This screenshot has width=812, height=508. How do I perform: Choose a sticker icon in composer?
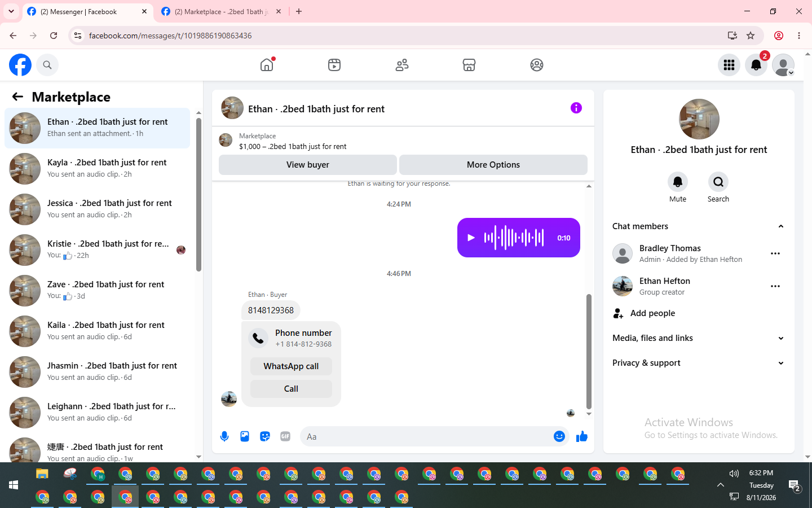tap(265, 436)
